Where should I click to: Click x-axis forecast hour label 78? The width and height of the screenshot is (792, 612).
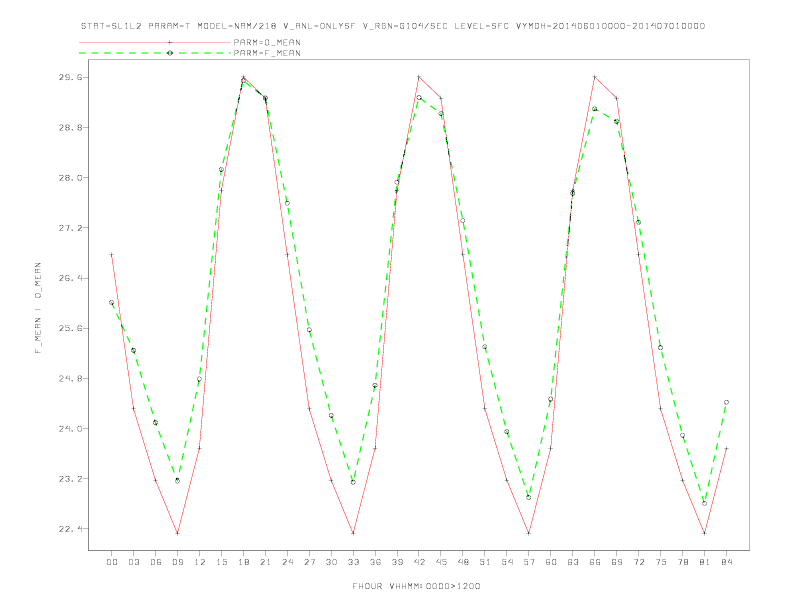pos(682,562)
